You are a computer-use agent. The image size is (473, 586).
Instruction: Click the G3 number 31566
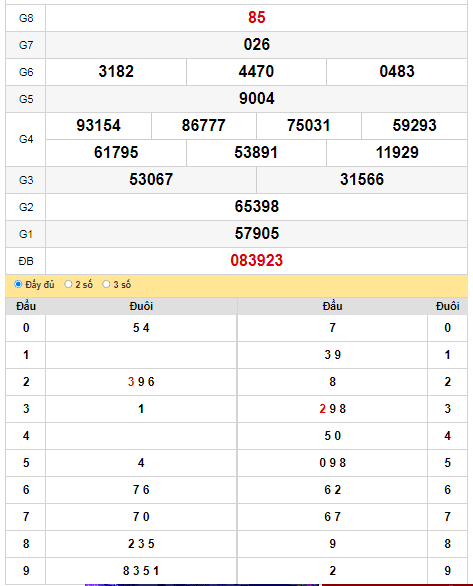[362, 179]
